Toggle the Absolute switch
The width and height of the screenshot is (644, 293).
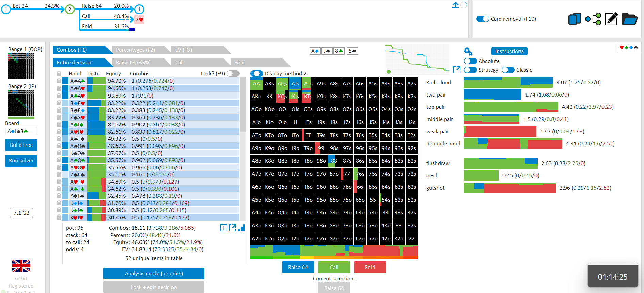pyautogui.click(x=470, y=61)
